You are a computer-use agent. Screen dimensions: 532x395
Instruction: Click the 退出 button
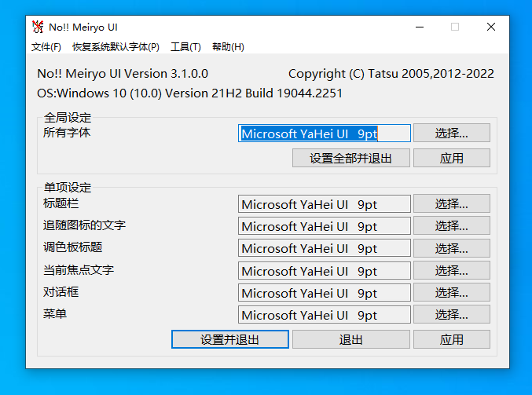351,339
